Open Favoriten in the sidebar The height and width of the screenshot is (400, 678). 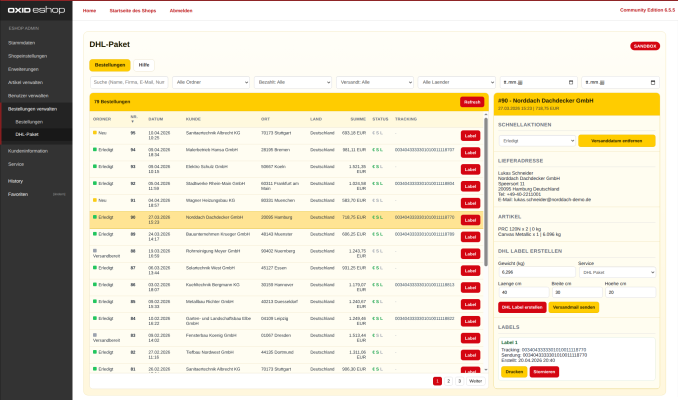point(18,194)
